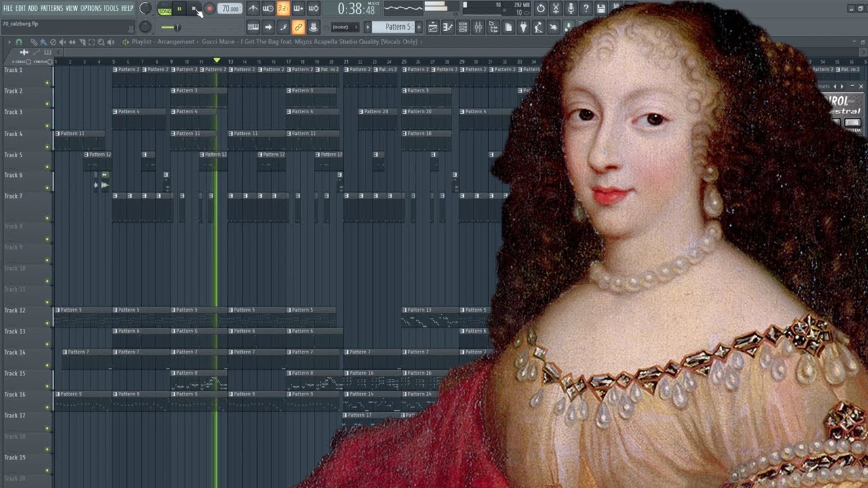
Task: Click the 70.000 tempo field
Action: coord(230,9)
